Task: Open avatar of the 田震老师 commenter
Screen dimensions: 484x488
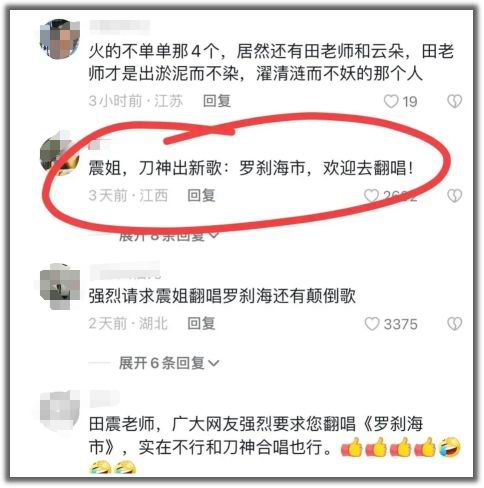Action: tap(60, 411)
